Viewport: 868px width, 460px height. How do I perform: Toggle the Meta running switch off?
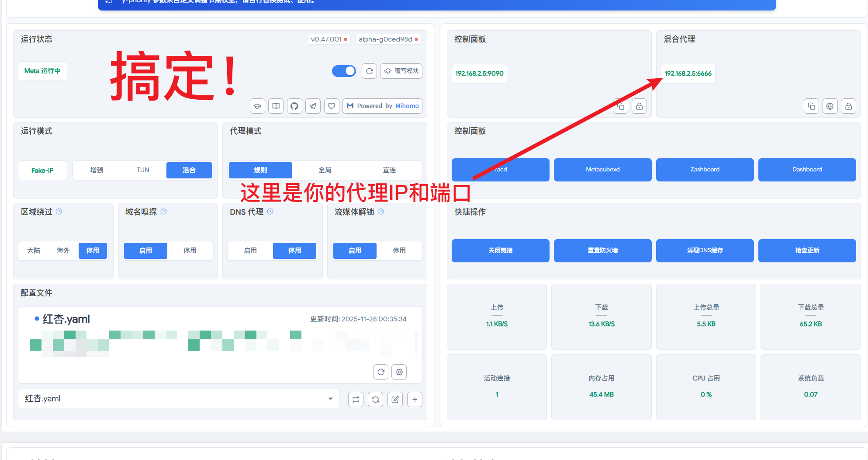point(344,71)
